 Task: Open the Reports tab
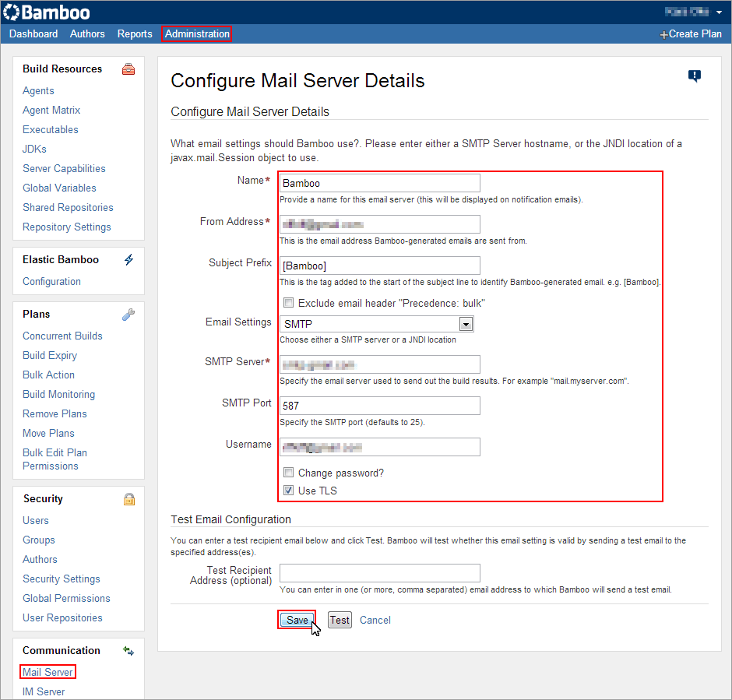(x=135, y=34)
